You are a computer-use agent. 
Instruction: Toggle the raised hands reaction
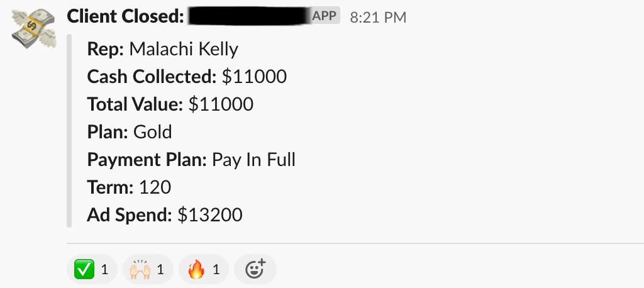(147, 270)
